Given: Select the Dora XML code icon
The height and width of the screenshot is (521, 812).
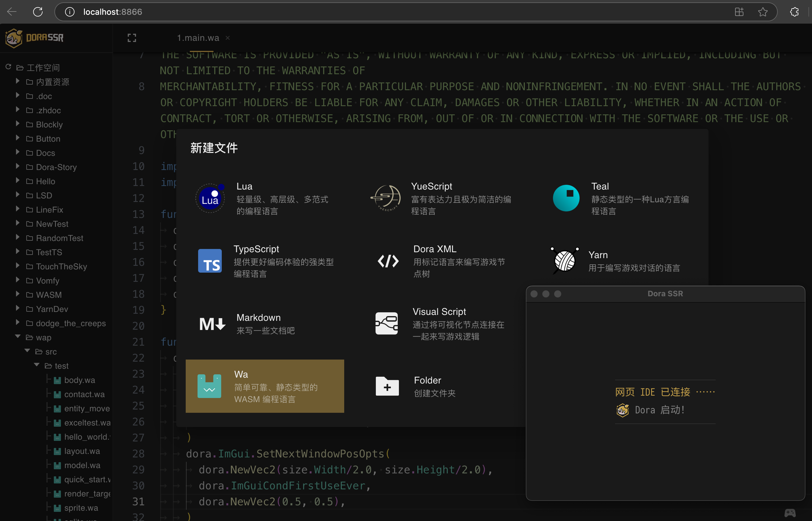Looking at the screenshot, I should coord(388,261).
